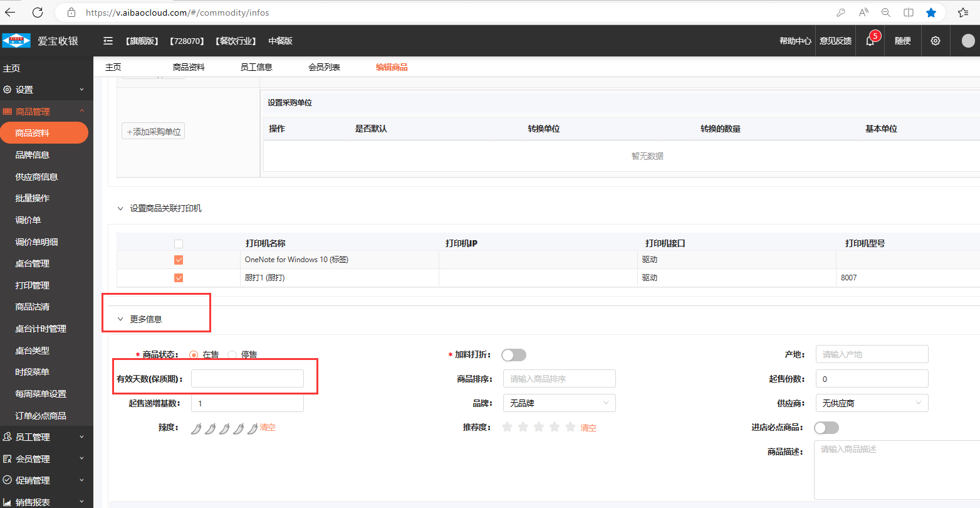Click the user avatar icon
Image resolution: width=980 pixels, height=508 pixels.
pyautogui.click(x=967, y=41)
